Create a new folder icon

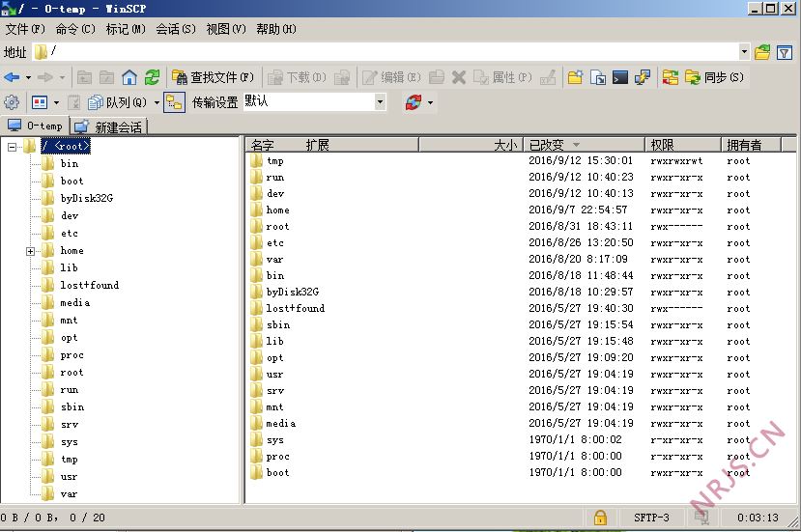tap(575, 77)
